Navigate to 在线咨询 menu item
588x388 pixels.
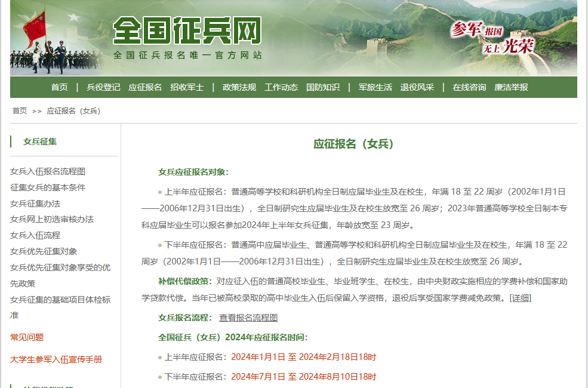(469, 87)
